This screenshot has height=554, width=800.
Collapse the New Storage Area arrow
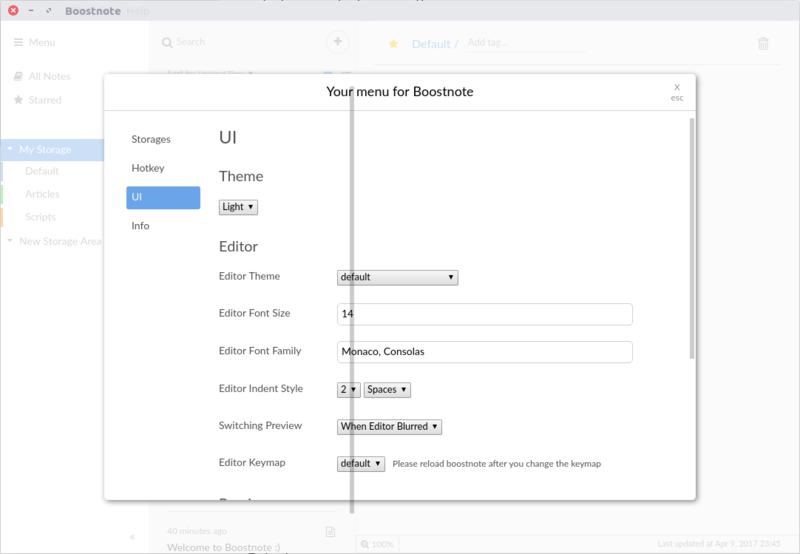pos(10,241)
